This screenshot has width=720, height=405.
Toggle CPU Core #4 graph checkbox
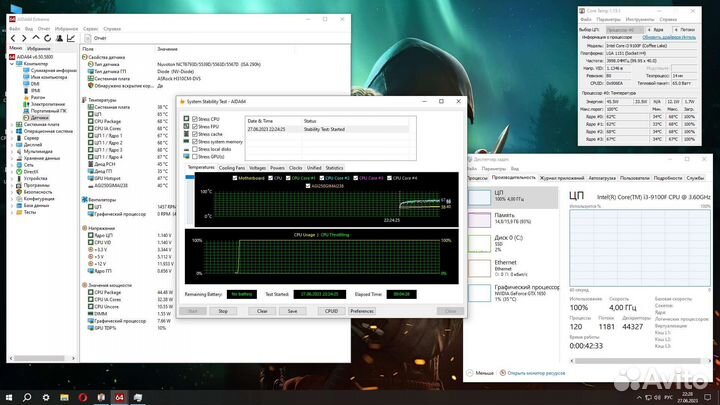389,178
